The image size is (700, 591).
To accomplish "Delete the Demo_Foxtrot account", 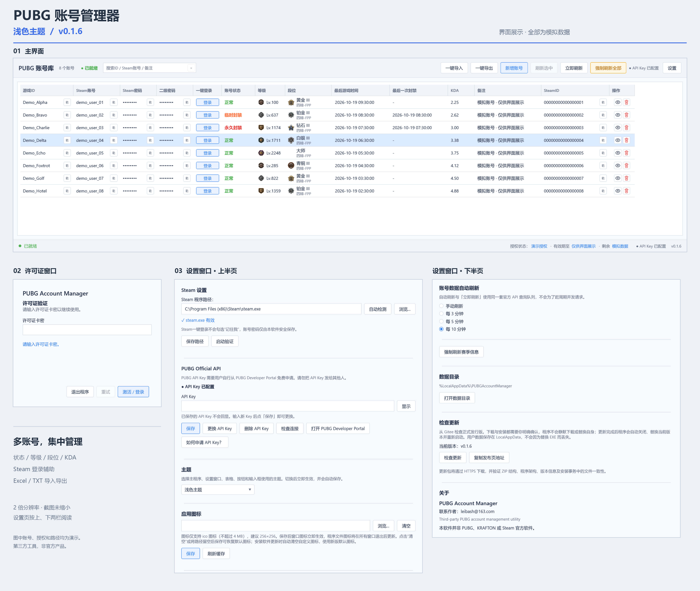I will (626, 165).
